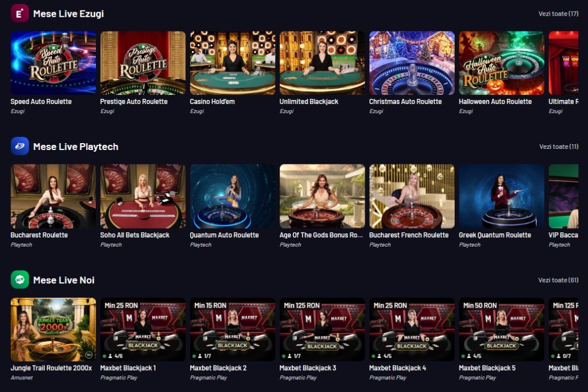Open Age Of The Gods Bonus Roulette thumbnail
The image size is (588, 392).
pyautogui.click(x=322, y=196)
